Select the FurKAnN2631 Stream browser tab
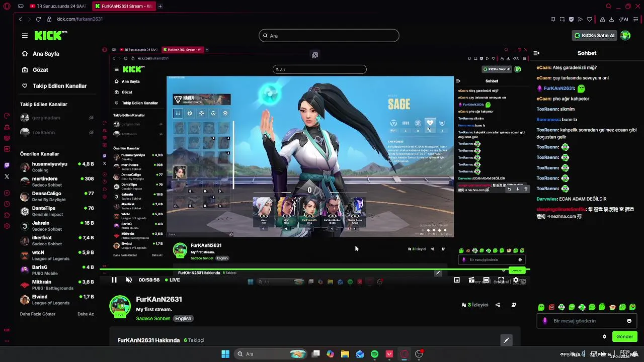Screen dimensions: 644x362 [123, 7]
